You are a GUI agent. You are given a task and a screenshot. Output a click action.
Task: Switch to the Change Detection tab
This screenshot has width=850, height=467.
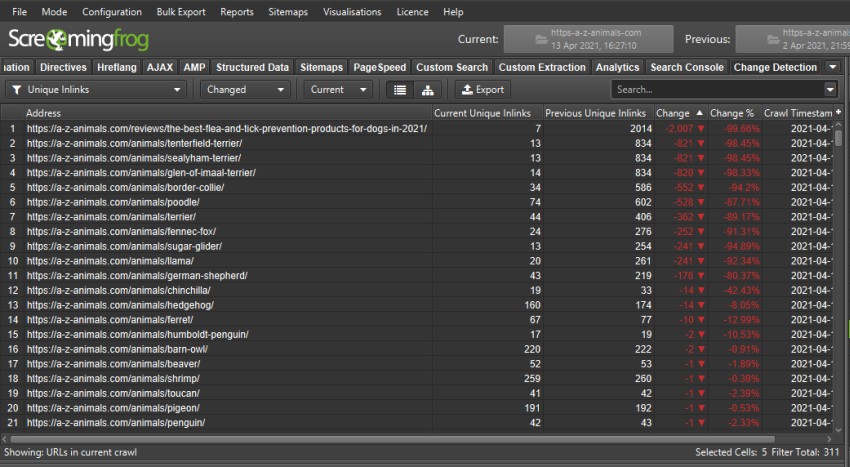coord(775,67)
